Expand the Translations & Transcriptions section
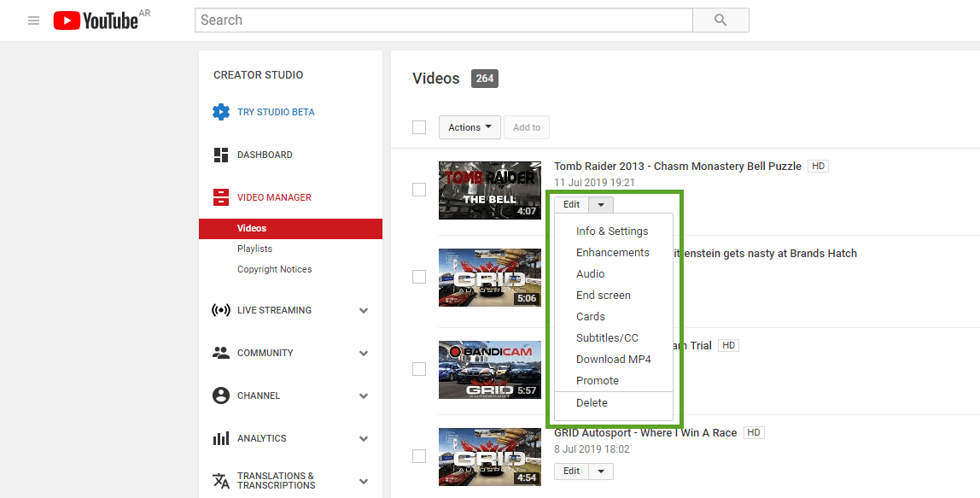This screenshot has height=498, width=980. [364, 481]
